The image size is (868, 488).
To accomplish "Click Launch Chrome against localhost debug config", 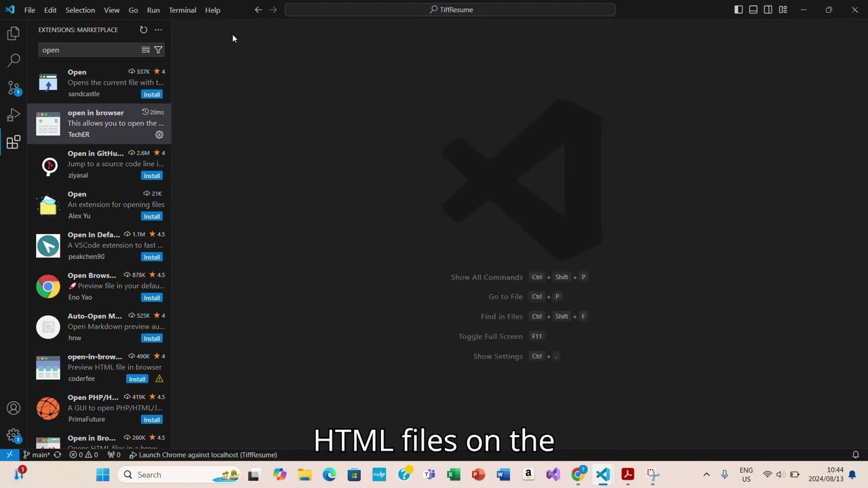I will (x=203, y=455).
